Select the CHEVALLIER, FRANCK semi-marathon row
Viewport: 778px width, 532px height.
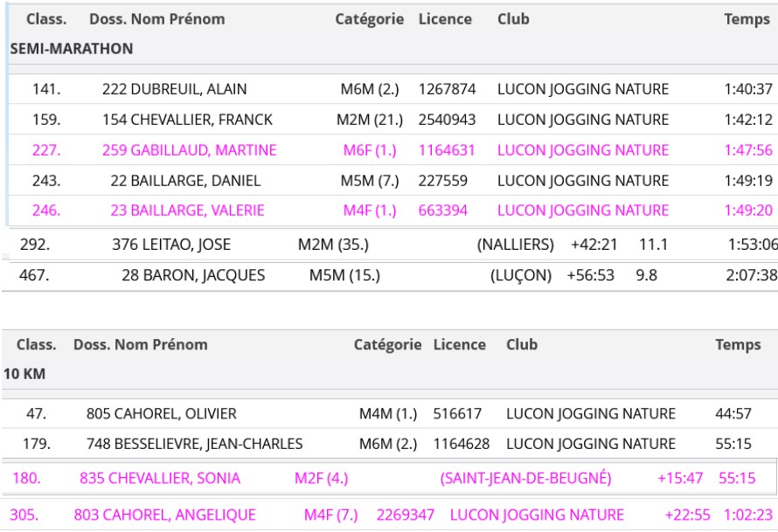click(201, 120)
